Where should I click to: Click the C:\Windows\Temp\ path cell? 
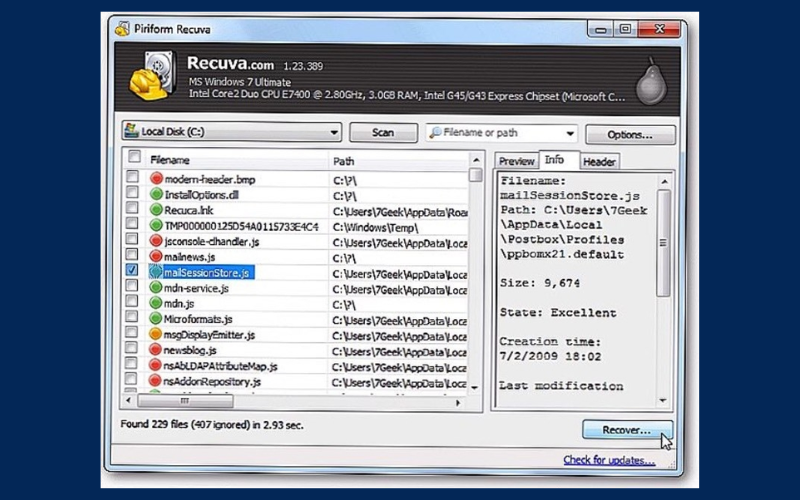pyautogui.click(x=376, y=228)
